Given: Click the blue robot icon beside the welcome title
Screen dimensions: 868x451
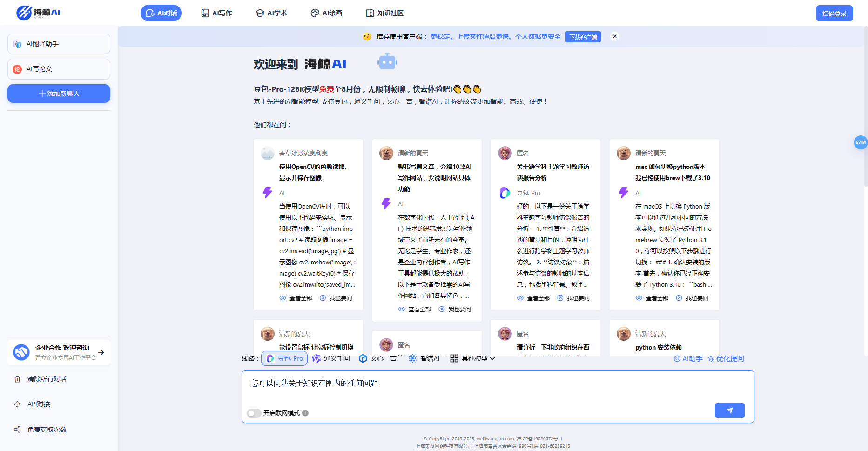Looking at the screenshot, I should click(x=387, y=61).
